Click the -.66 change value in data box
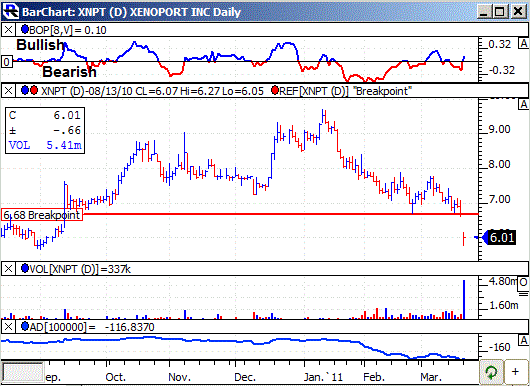530x386 pixels. (x=67, y=130)
